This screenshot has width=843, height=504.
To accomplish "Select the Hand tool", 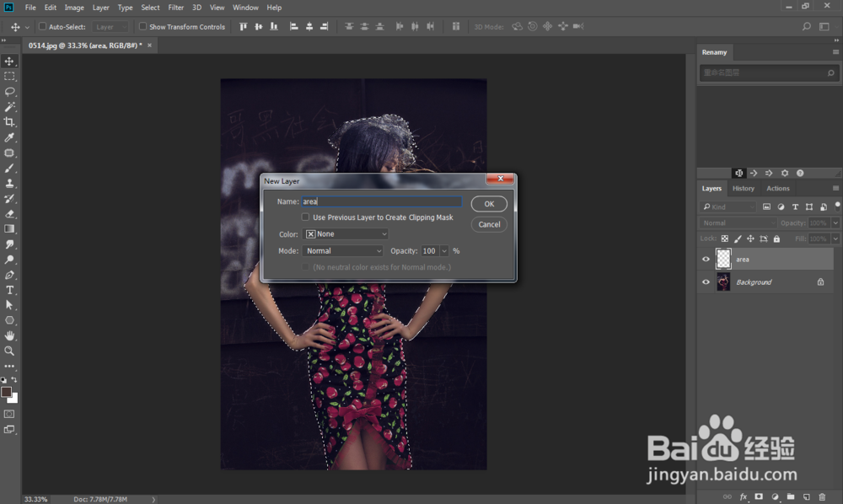I will 9,335.
